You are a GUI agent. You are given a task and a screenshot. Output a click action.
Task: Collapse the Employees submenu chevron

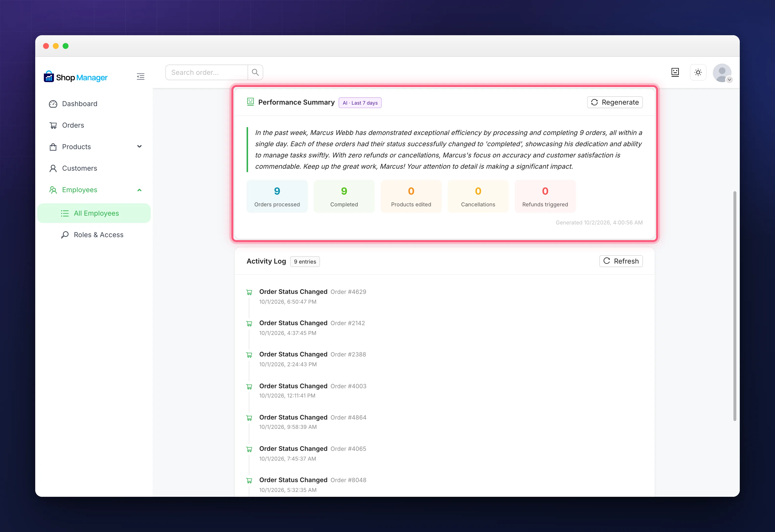139,190
